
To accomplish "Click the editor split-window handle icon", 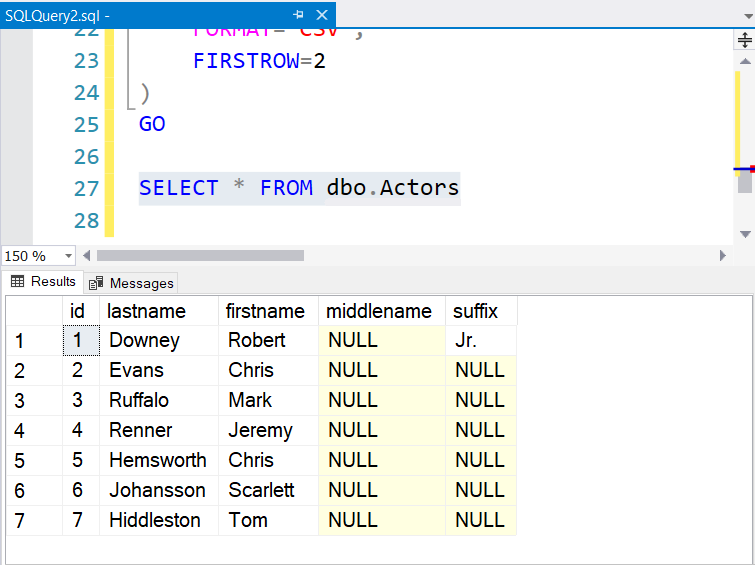I will tap(744, 40).
